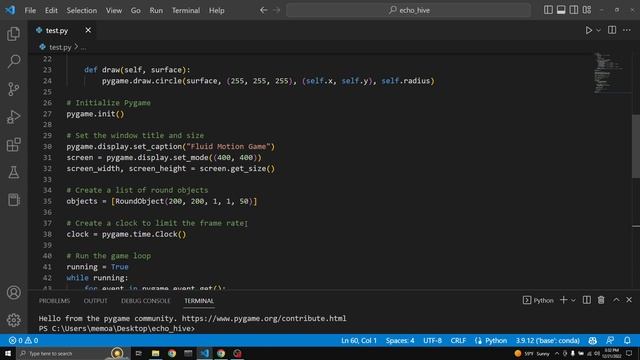The image size is (640, 360).
Task: Add a new terminal with plus icon
Action: pos(564,300)
